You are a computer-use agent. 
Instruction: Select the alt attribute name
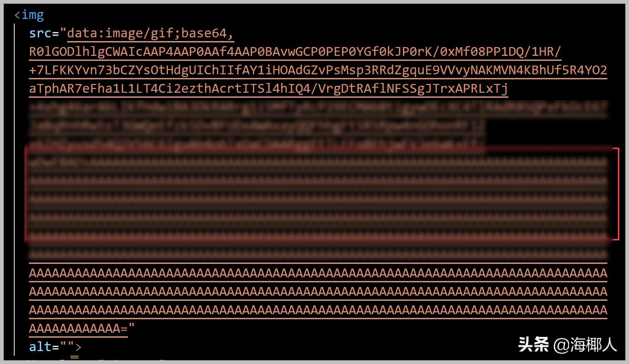[41, 346]
